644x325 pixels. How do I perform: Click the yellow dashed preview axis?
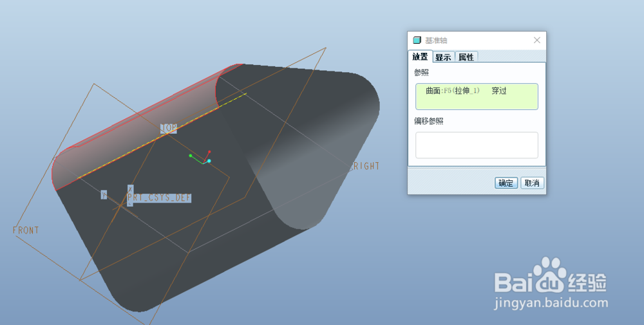[162, 136]
